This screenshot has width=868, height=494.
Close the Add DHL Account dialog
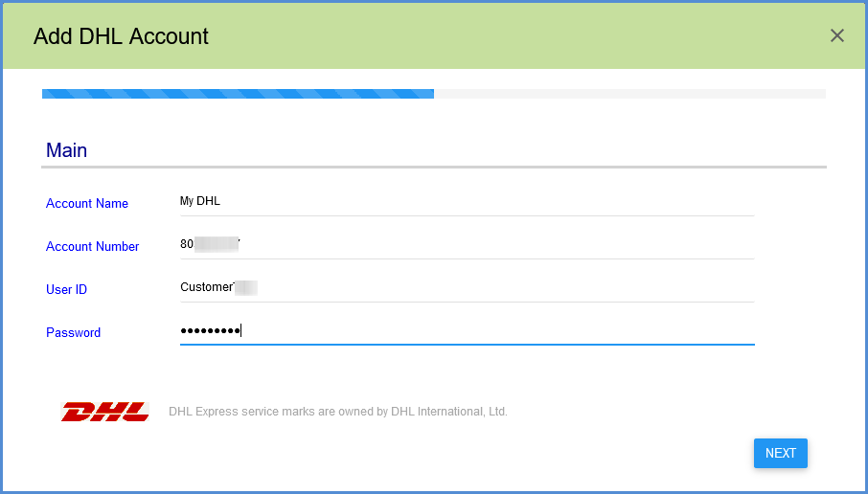(837, 36)
